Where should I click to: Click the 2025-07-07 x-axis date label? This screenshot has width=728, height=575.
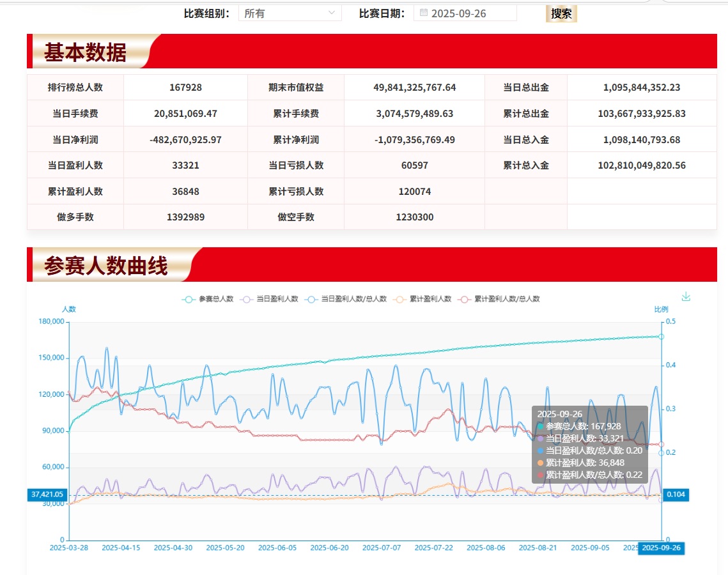382,548
